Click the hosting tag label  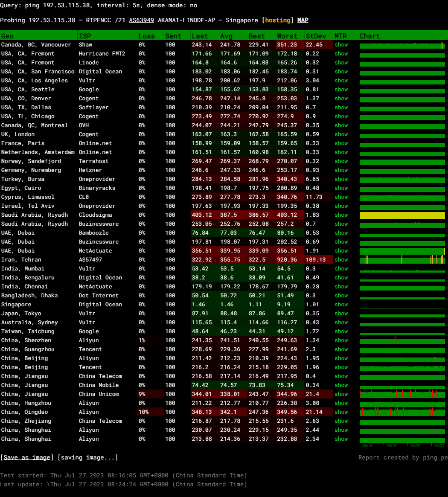278,20
